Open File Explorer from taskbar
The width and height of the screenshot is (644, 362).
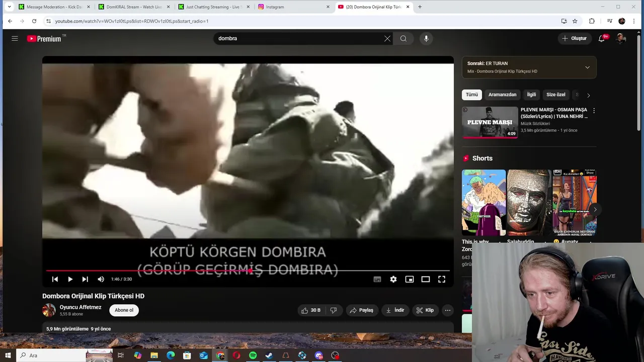point(154,355)
